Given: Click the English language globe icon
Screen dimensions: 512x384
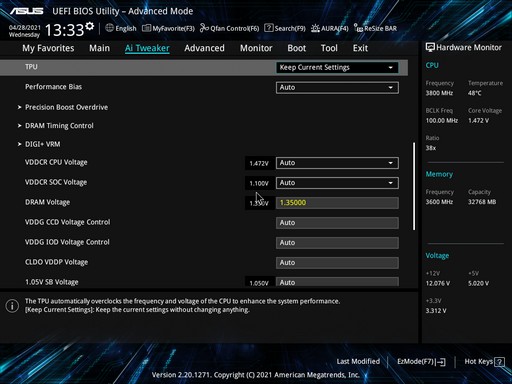Looking at the screenshot, I should coord(109,28).
